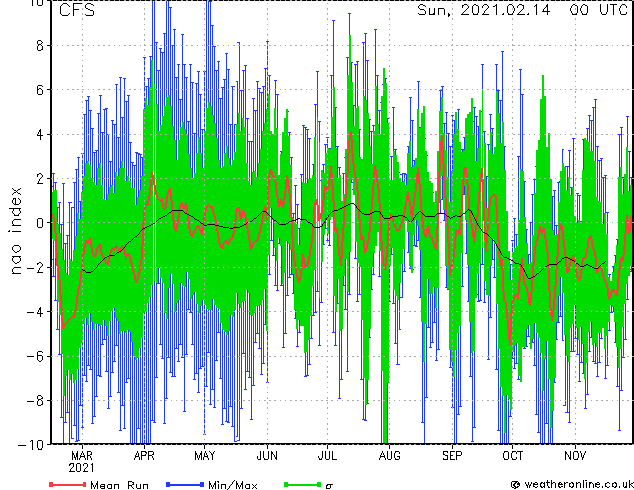Screen dimensions: 634x490
Task: Click the date Sun, 2021.02.14
Action: pyautogui.click(x=484, y=10)
